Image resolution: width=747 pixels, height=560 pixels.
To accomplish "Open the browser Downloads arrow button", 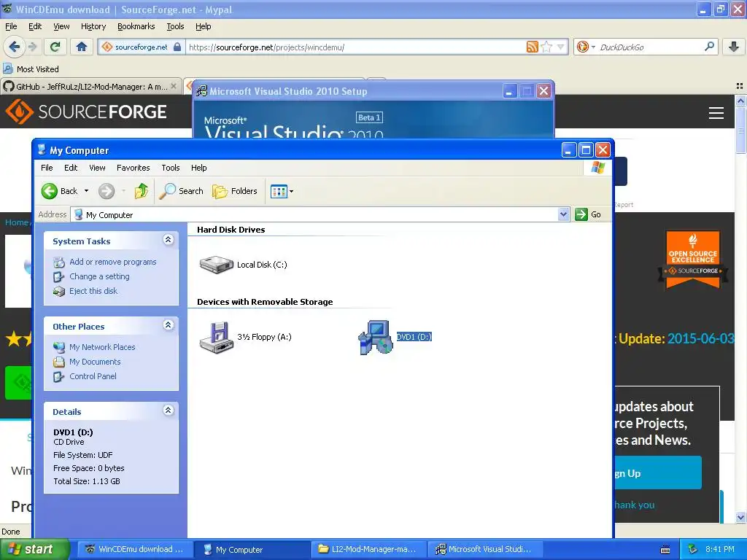I will (x=734, y=47).
